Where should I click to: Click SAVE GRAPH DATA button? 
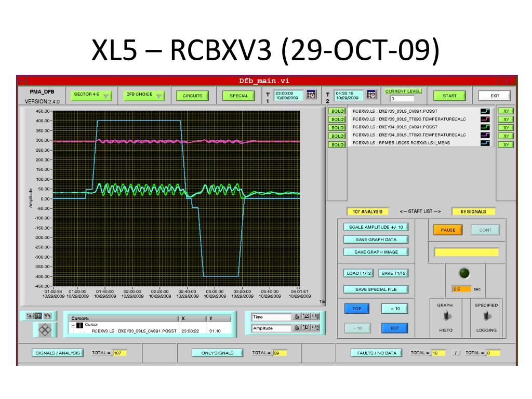click(376, 240)
